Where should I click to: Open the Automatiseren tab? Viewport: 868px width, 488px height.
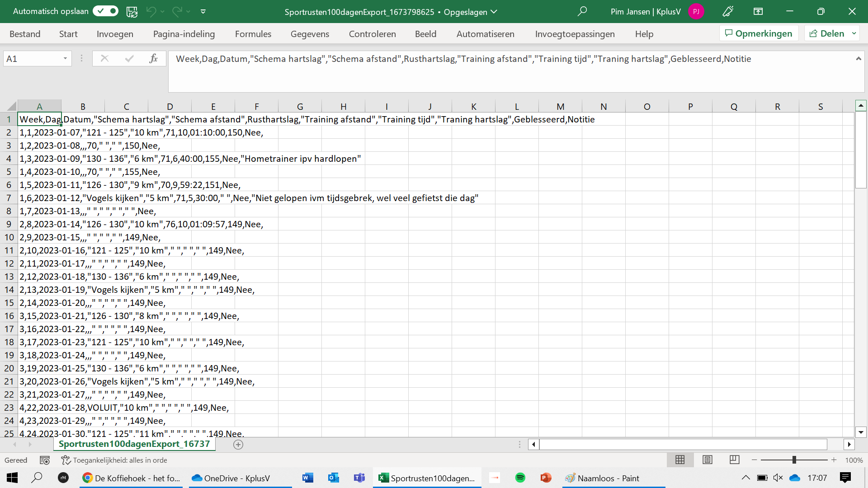point(485,34)
